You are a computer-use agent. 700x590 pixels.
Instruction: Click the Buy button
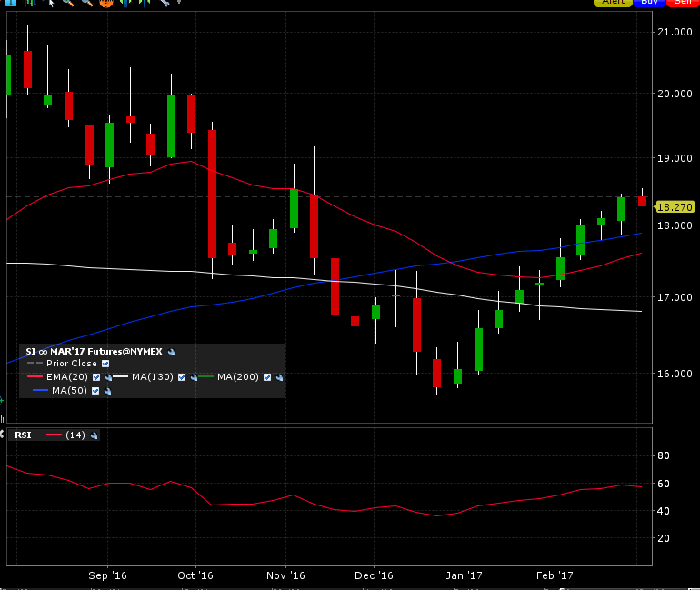click(649, 3)
